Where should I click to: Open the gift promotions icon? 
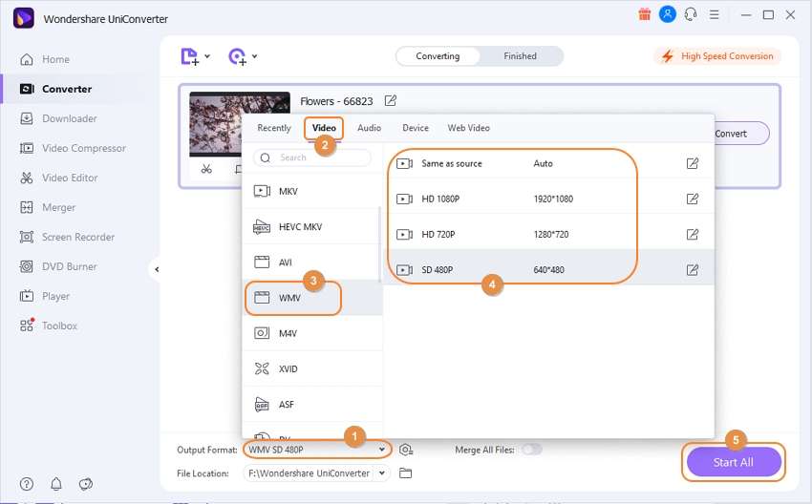click(644, 14)
